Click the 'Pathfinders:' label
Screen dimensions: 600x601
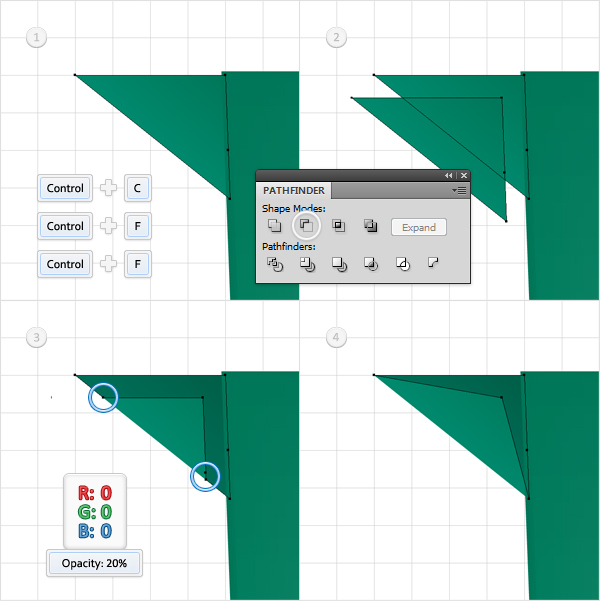click(x=289, y=246)
